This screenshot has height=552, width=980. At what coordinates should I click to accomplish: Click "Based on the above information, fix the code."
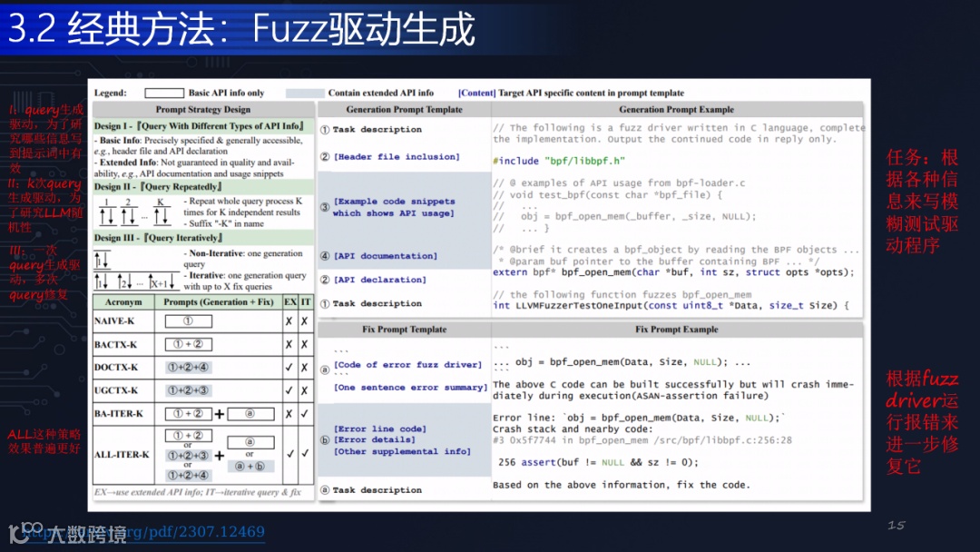pos(622,485)
